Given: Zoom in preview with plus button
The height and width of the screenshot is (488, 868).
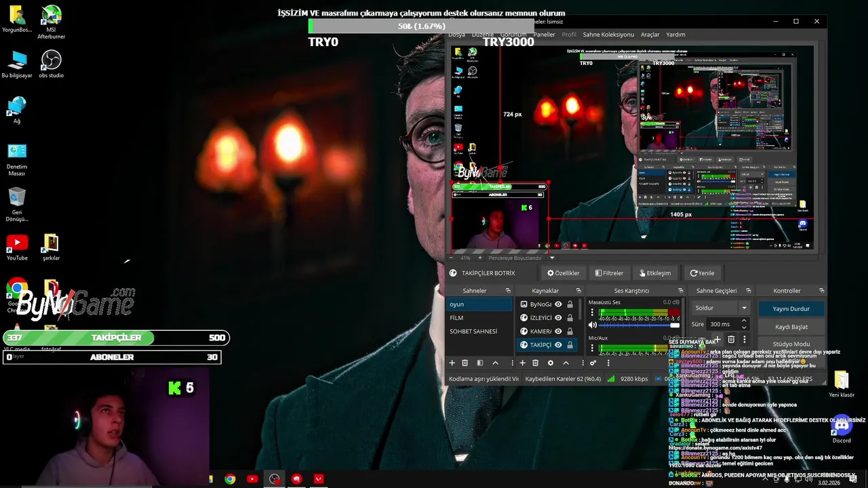Looking at the screenshot, I should click(x=480, y=258).
